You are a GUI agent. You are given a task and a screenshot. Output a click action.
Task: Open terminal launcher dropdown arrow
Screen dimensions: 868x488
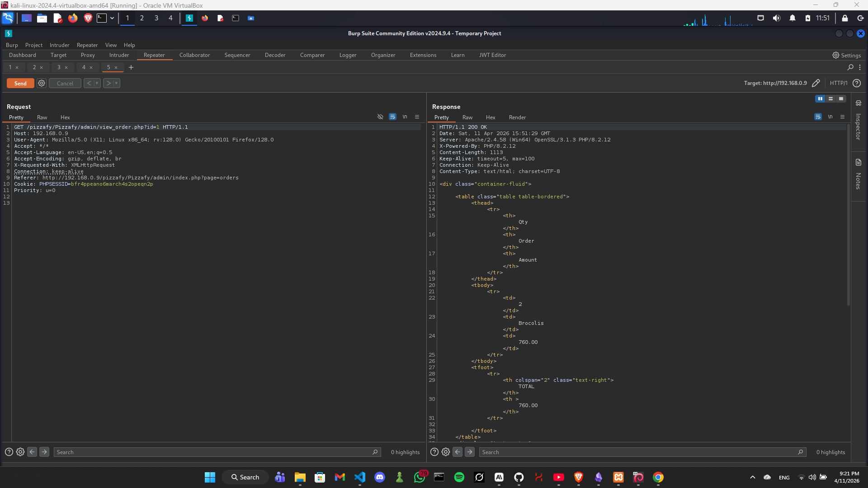[112, 18]
